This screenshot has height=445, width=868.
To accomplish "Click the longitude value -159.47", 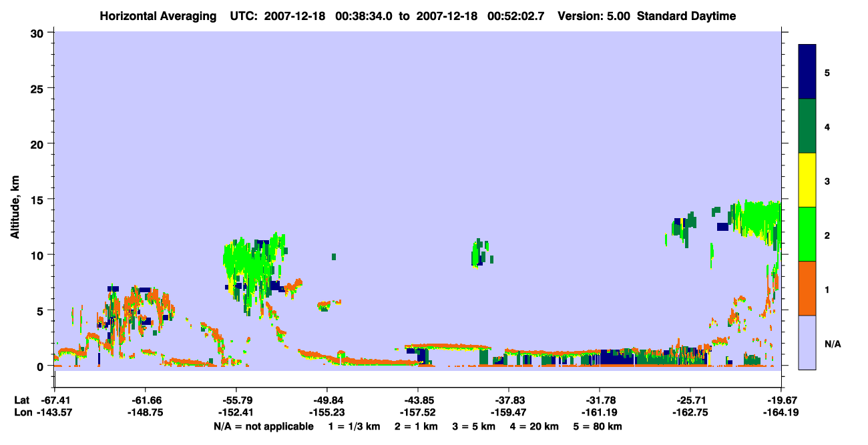I will tap(509, 412).
